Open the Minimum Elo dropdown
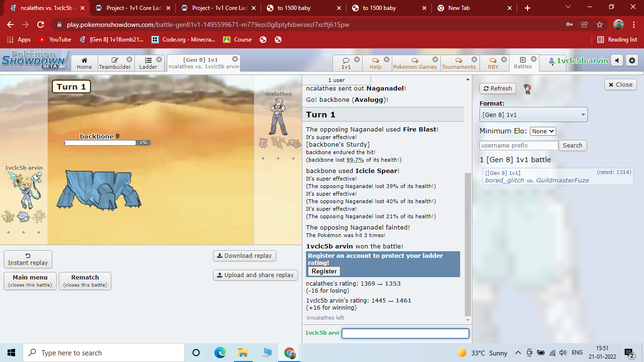The image size is (644, 362). [543, 132]
